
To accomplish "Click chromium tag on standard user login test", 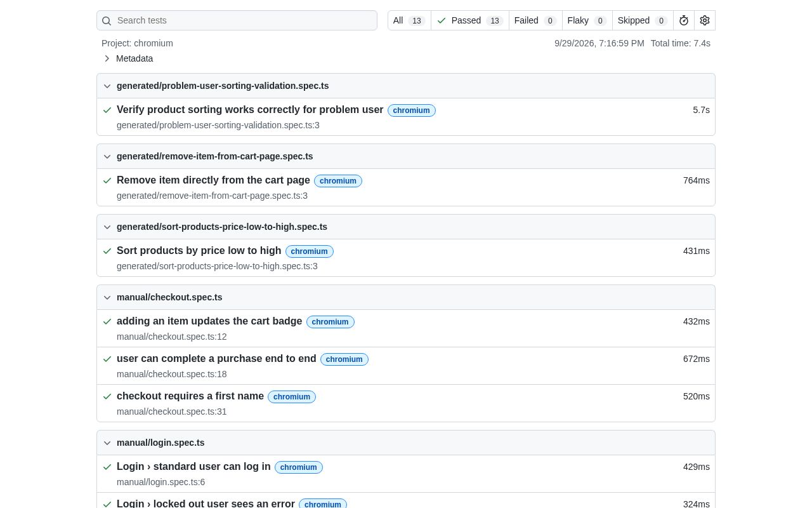I will coord(299,467).
